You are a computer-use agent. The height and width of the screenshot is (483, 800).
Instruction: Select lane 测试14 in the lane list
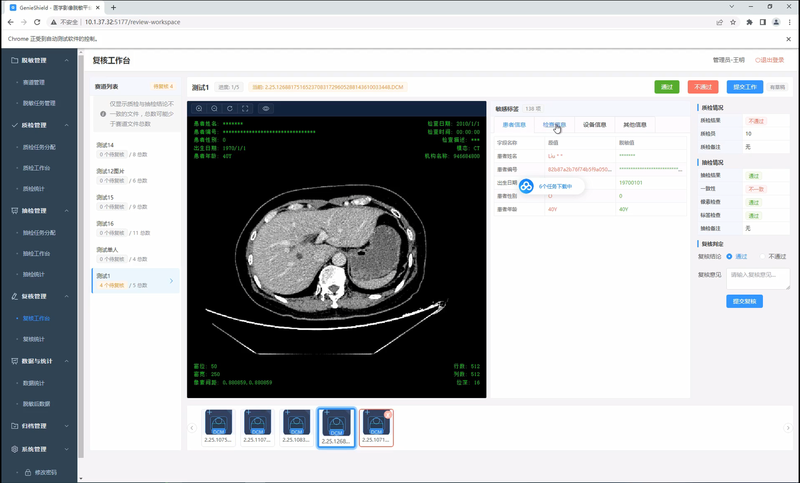point(135,149)
